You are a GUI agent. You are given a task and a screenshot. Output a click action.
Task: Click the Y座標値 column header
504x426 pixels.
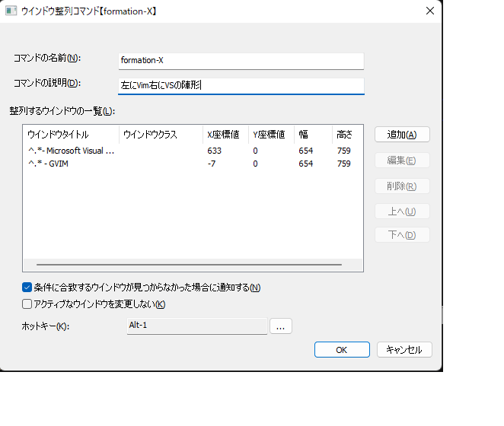point(271,135)
